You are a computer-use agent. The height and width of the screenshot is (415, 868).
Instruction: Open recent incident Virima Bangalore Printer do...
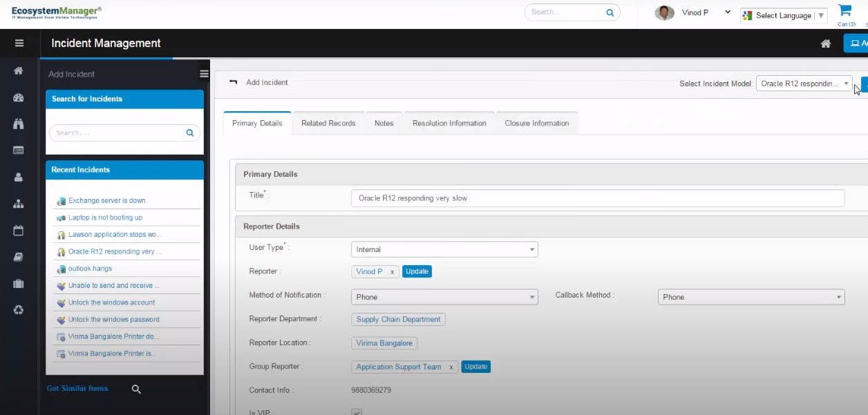click(113, 336)
